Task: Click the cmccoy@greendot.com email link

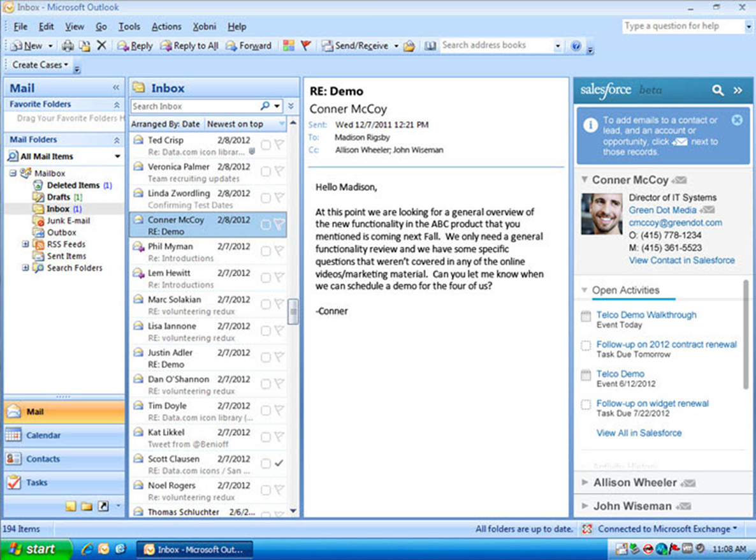Action: (675, 223)
